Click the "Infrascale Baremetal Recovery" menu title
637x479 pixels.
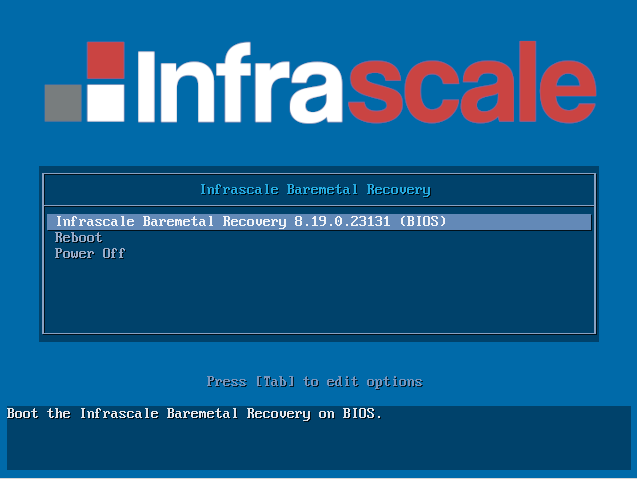(315, 189)
